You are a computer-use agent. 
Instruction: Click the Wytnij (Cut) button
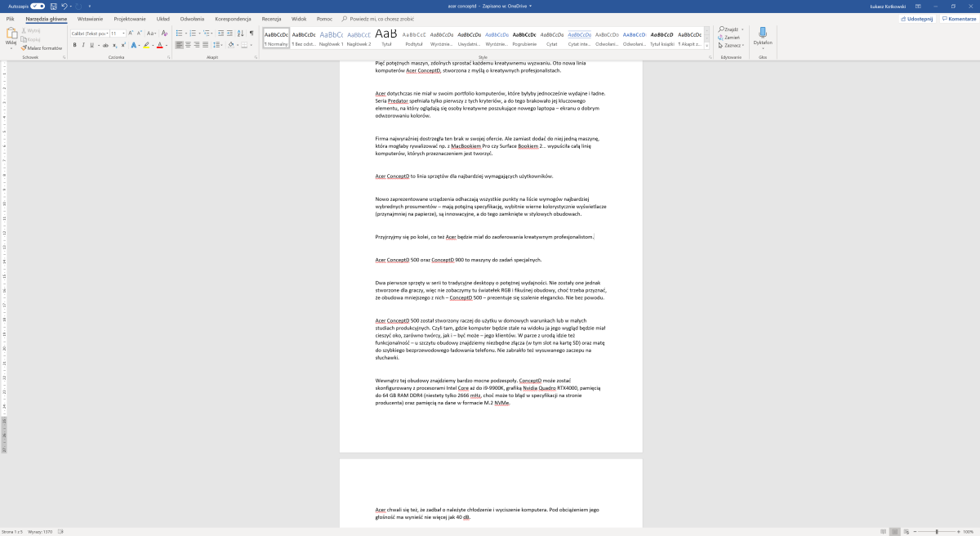coord(30,30)
